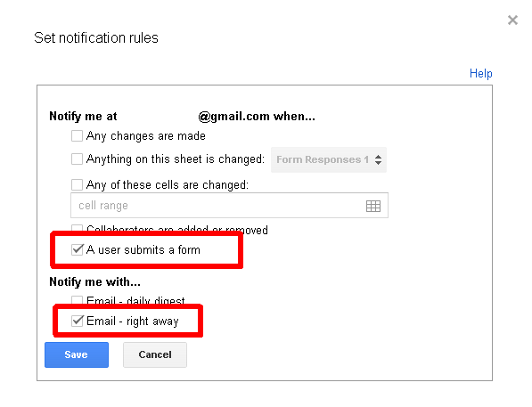The height and width of the screenshot is (407, 532).
Task: Save the notification rules
Action: pyautogui.click(x=77, y=354)
